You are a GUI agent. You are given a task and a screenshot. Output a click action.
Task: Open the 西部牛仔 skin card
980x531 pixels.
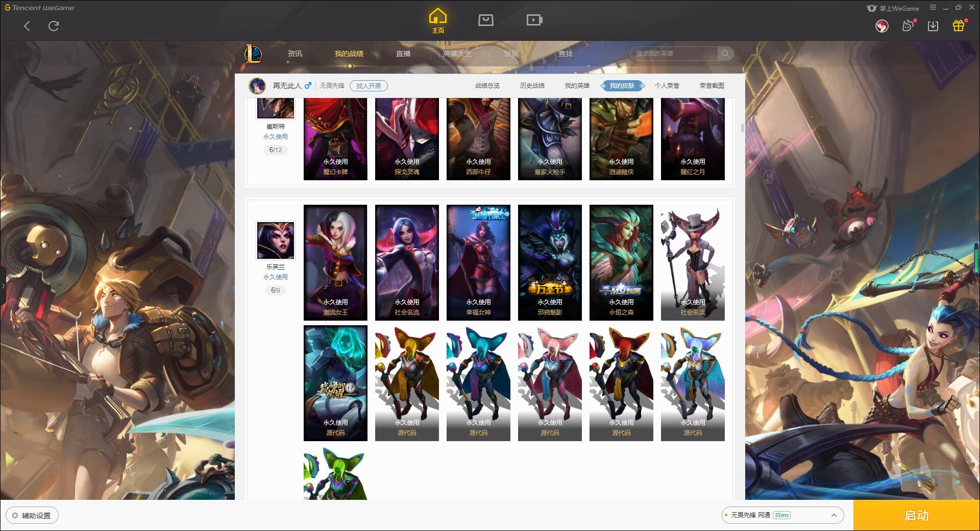pos(478,139)
